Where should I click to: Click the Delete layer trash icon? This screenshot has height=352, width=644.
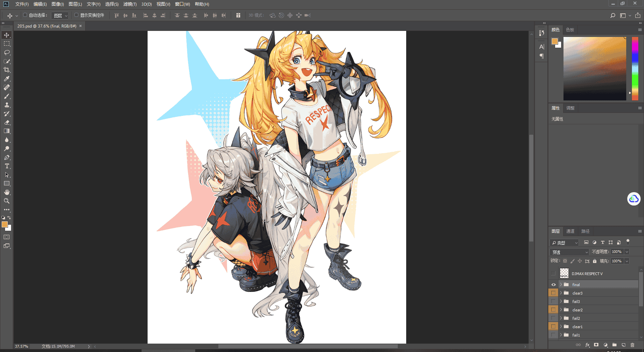[x=632, y=345]
